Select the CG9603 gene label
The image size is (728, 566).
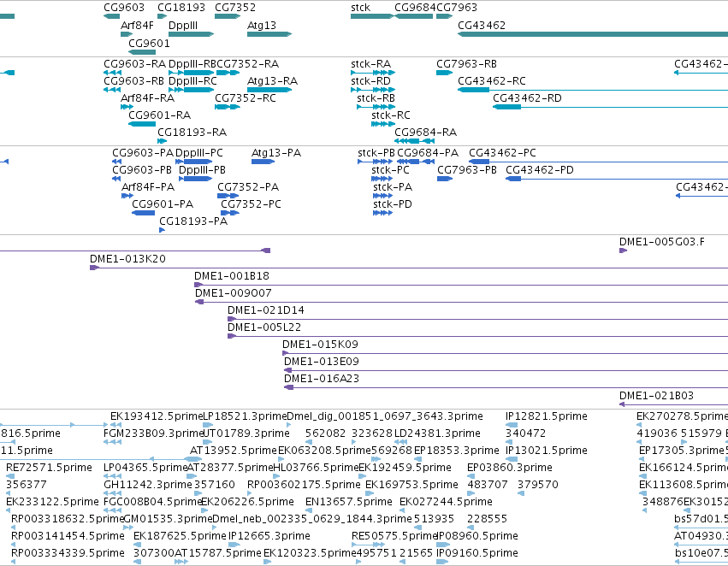[124, 8]
